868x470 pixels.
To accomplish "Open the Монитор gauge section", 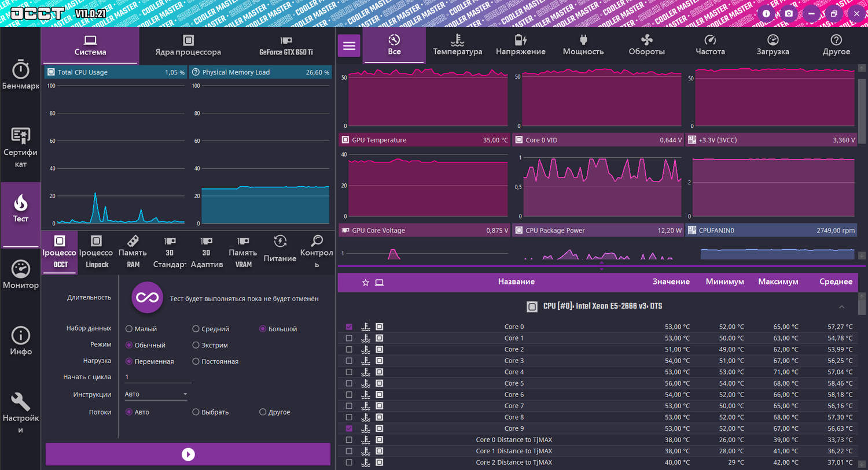I will pos(21,275).
